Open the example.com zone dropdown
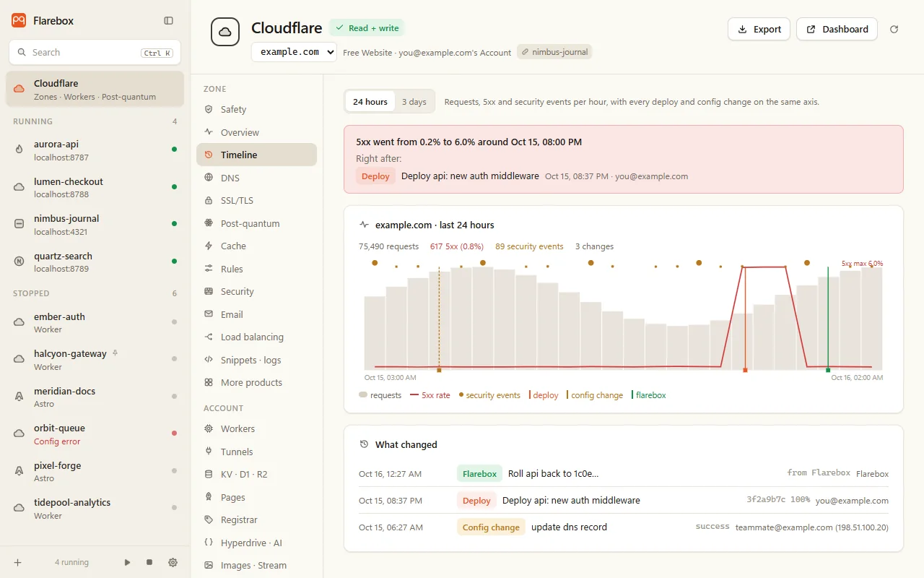Viewport: 924px width, 578px height. 294,52
